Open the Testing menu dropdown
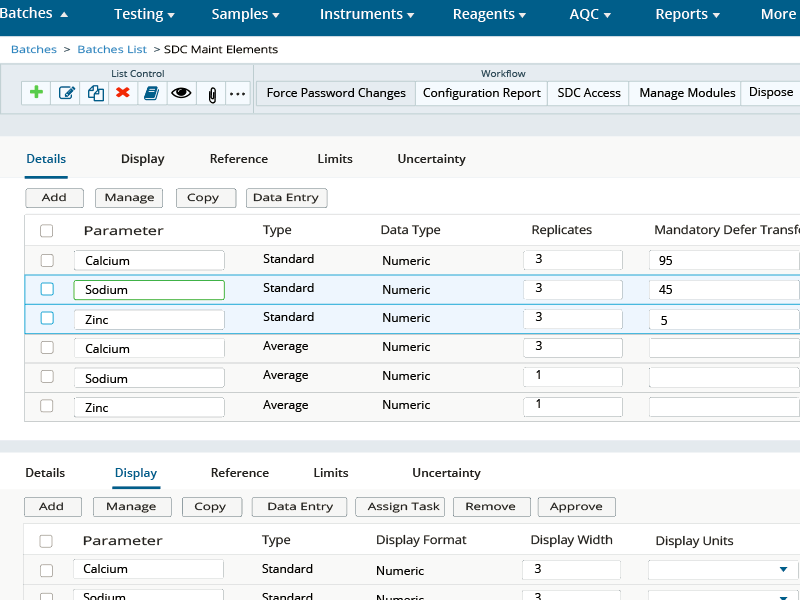Viewport: 800px width, 600px height. (144, 14)
